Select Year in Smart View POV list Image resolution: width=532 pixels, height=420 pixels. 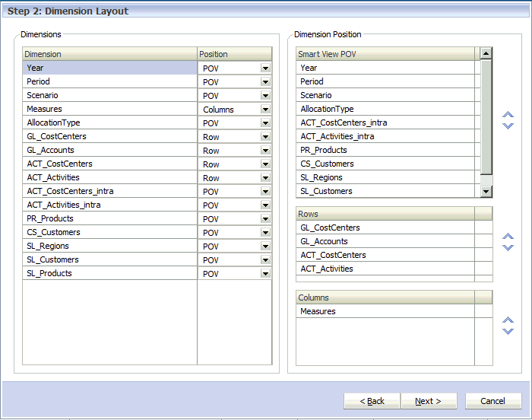[385, 68]
